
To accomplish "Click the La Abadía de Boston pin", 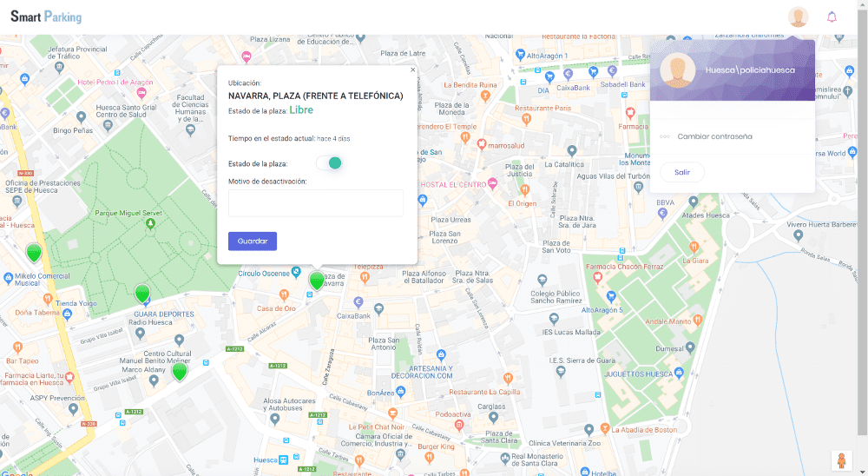I will [x=604, y=428].
